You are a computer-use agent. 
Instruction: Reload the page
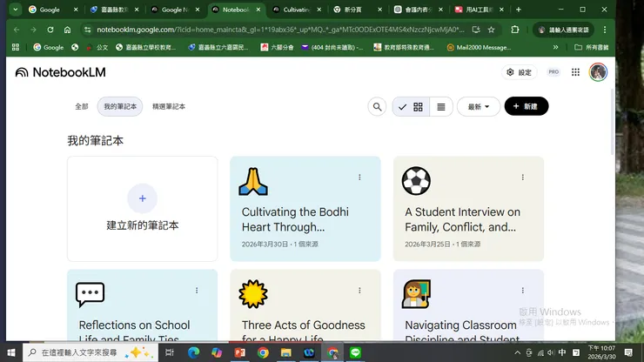tap(50, 30)
